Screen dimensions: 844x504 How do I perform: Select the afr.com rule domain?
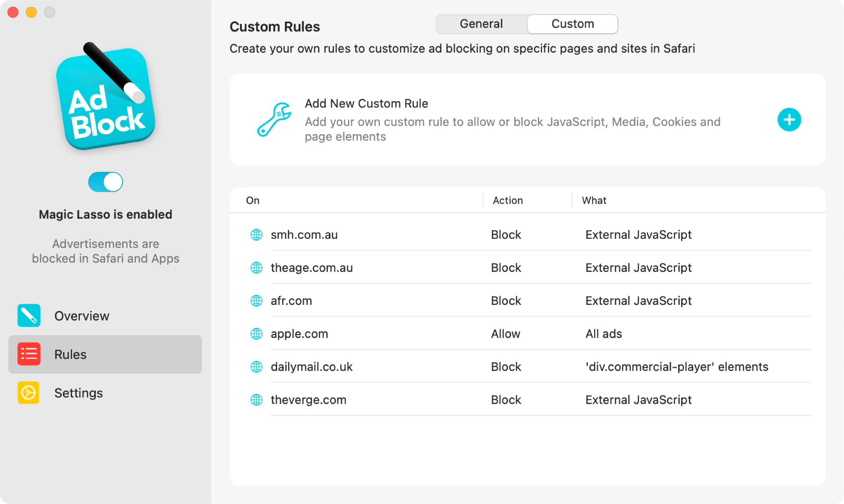pos(291,301)
